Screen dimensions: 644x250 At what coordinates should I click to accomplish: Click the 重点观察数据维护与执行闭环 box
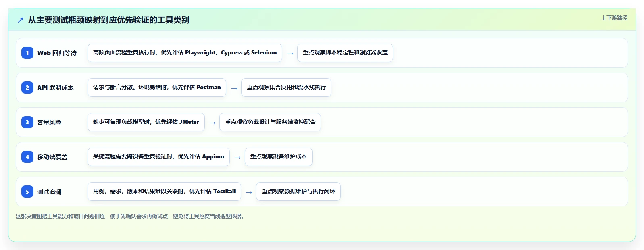[x=298, y=192]
